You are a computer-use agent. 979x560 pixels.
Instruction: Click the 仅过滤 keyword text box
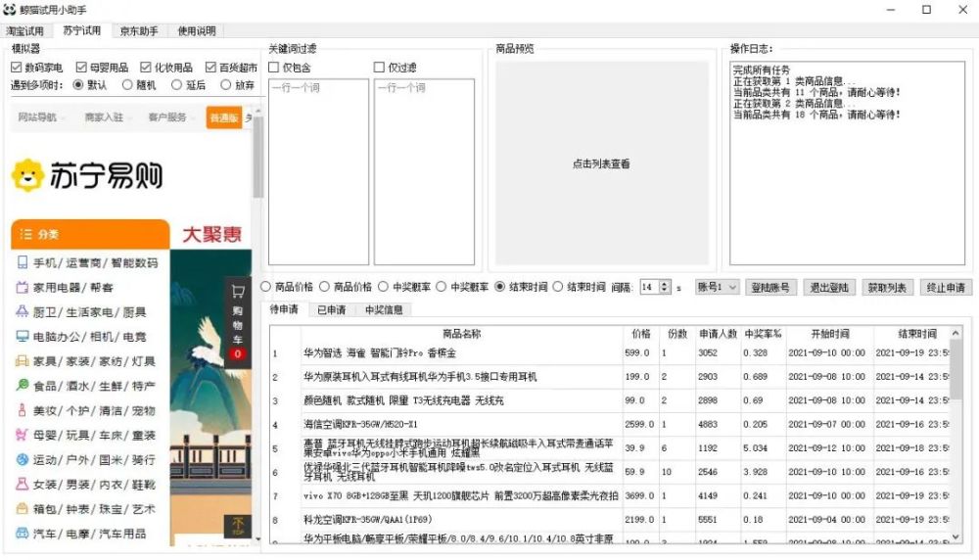pyautogui.click(x=424, y=171)
